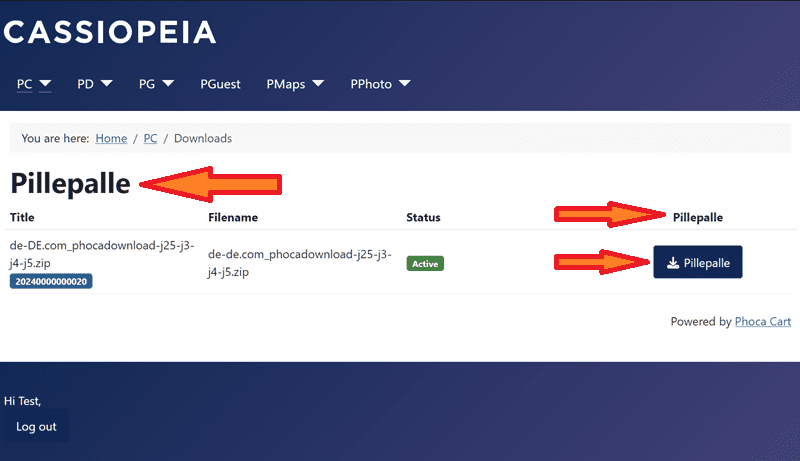Open the PMaps menu item
The height and width of the screenshot is (461, 800).
click(x=286, y=84)
